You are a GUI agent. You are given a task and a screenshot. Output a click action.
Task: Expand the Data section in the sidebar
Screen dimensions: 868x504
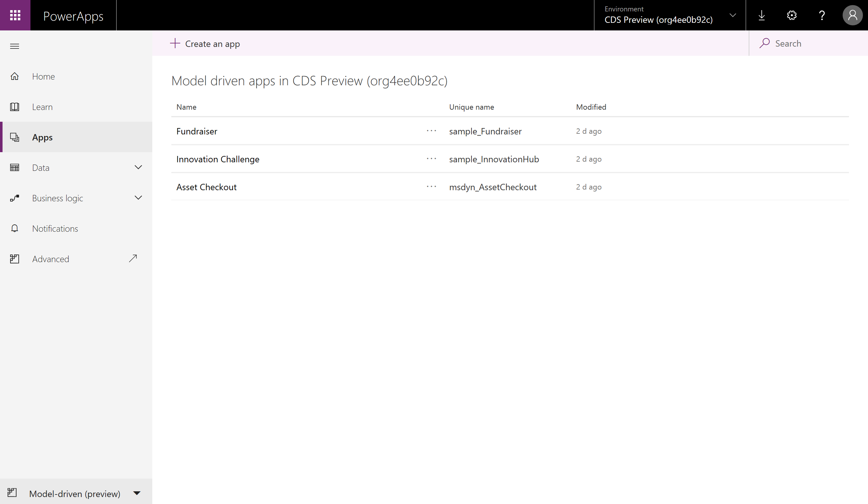pos(138,167)
